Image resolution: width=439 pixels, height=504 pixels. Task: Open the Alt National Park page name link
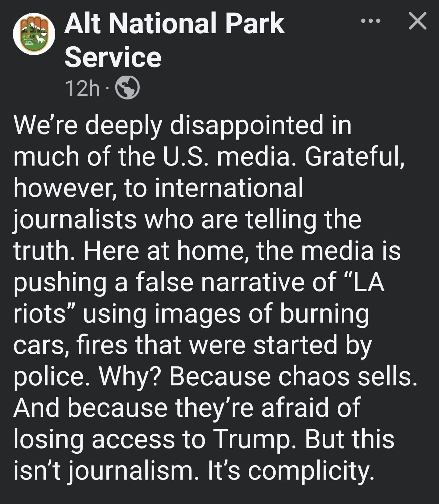click(x=174, y=24)
